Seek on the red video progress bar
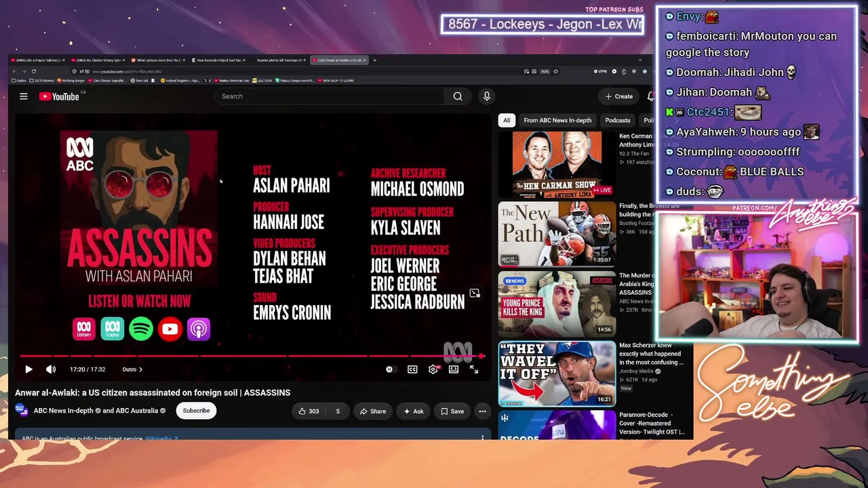868x488 pixels. pos(251,356)
